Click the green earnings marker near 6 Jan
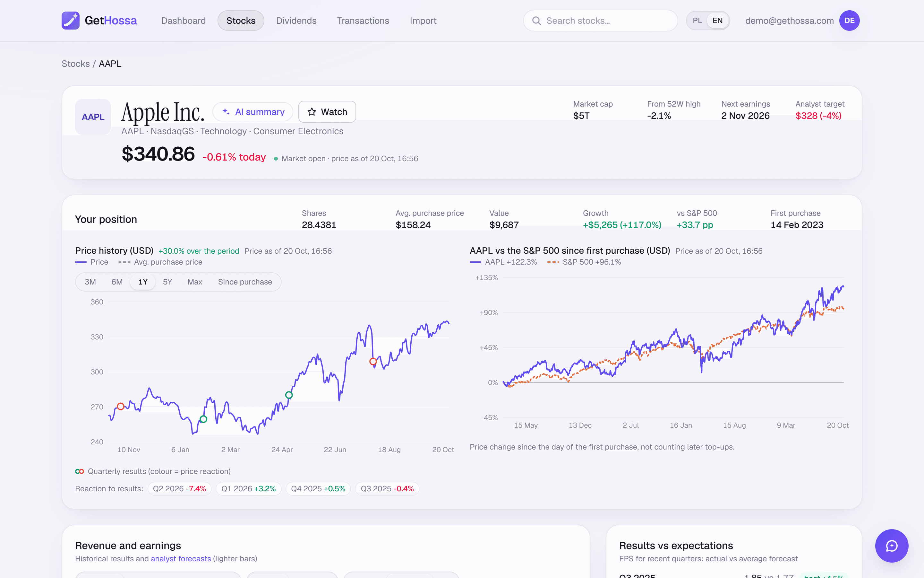The height and width of the screenshot is (578, 924). (x=203, y=419)
